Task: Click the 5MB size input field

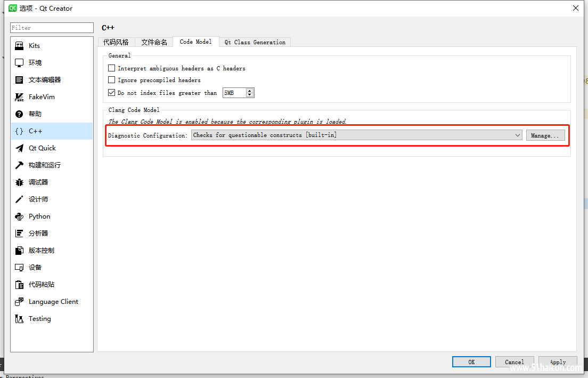Action: click(x=234, y=93)
